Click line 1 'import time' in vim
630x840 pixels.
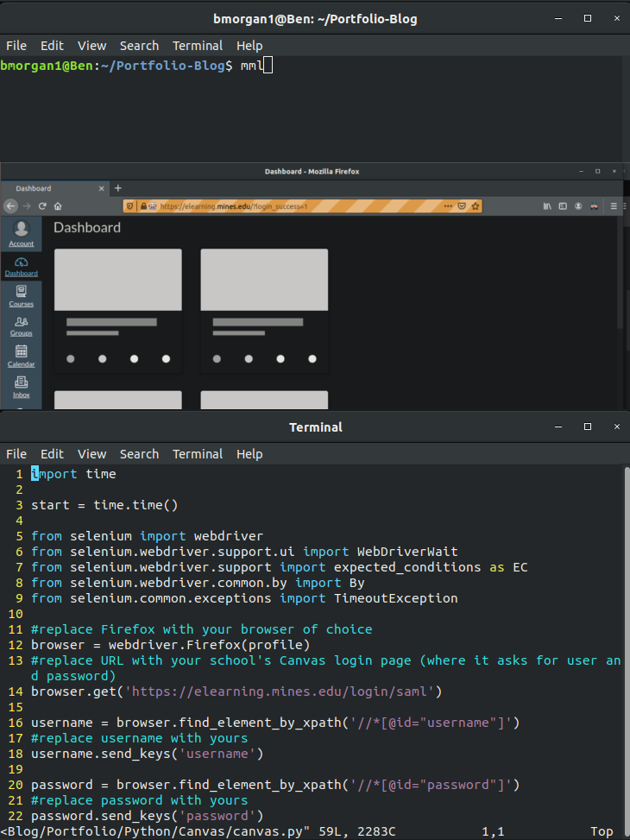click(x=73, y=474)
